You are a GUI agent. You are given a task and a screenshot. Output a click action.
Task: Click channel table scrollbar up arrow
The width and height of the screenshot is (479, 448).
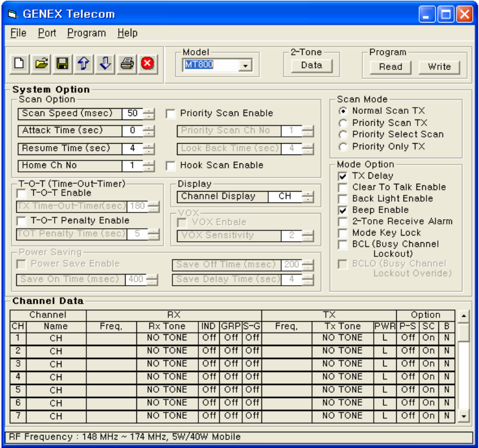click(x=464, y=316)
